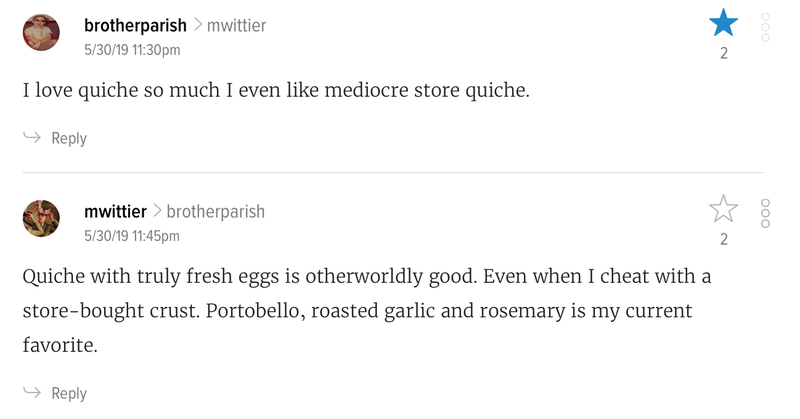Image resolution: width=800 pixels, height=419 pixels.
Task: Click the arrow between mwittier and brotherparish
Action: [x=157, y=211]
